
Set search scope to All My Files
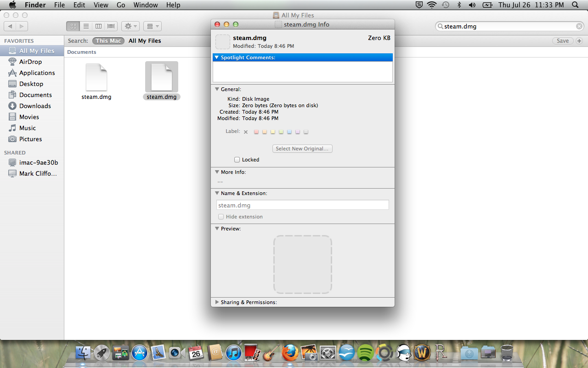145,41
